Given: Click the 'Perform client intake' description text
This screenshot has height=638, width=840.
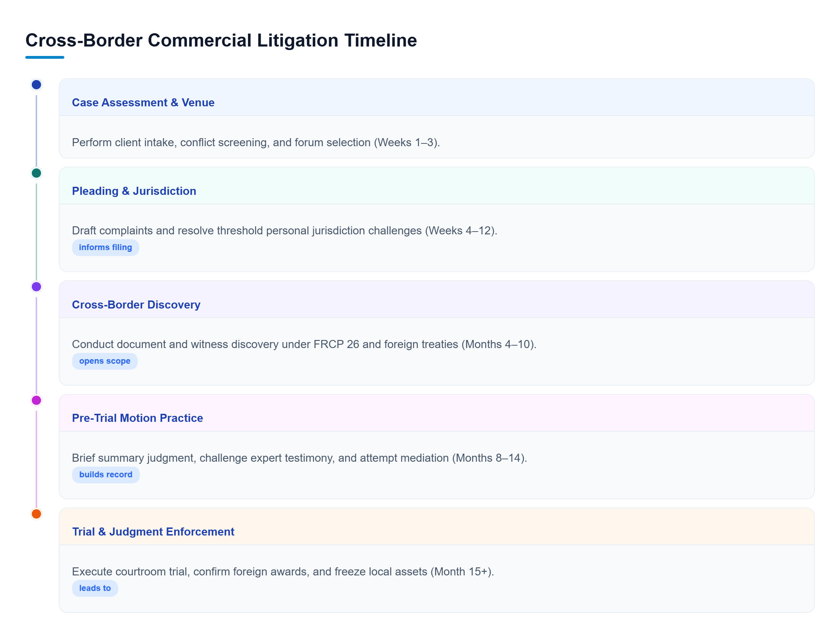Looking at the screenshot, I should (x=256, y=142).
